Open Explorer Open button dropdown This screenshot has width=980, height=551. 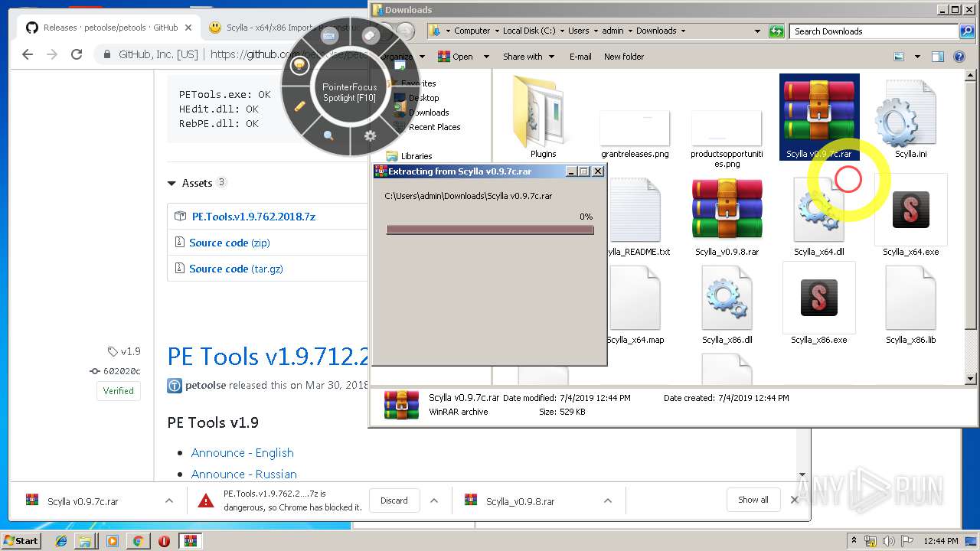[485, 57]
